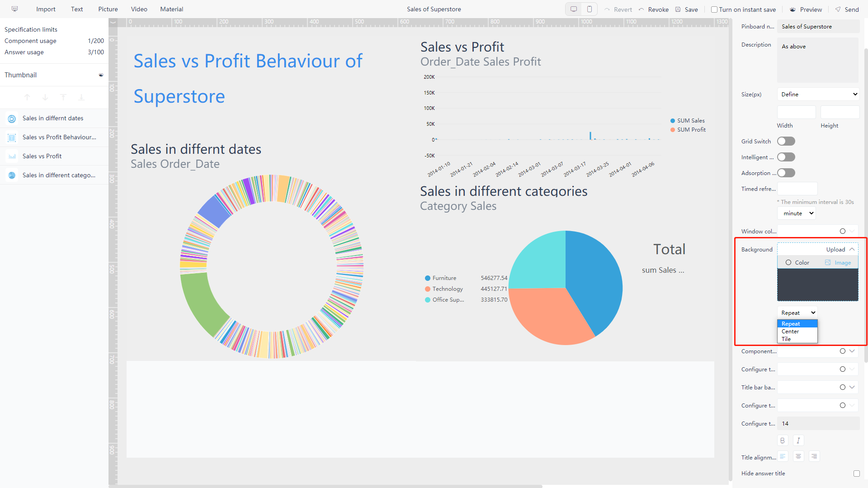This screenshot has width=868, height=488.
Task: Click the move to top arrow icon
Action: click(x=63, y=97)
